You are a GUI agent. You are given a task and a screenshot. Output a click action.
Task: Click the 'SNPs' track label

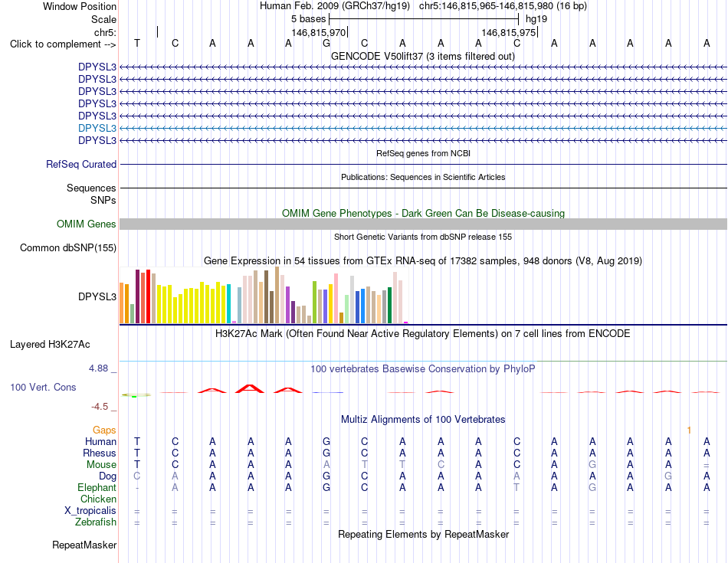103,200
